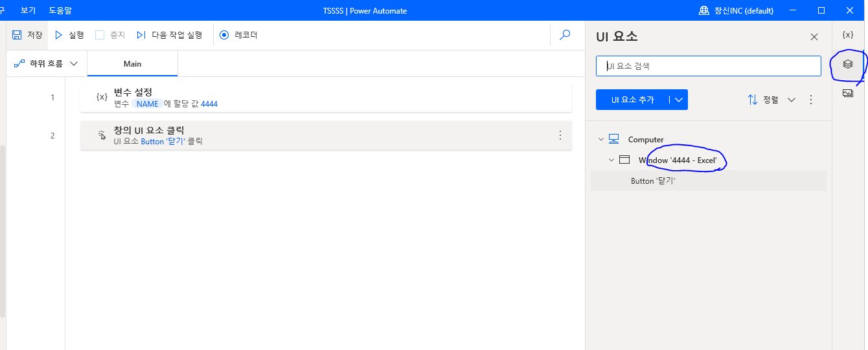This screenshot has width=868, height=350.
Task: Save the flow with the 저장 icon
Action: coord(27,35)
